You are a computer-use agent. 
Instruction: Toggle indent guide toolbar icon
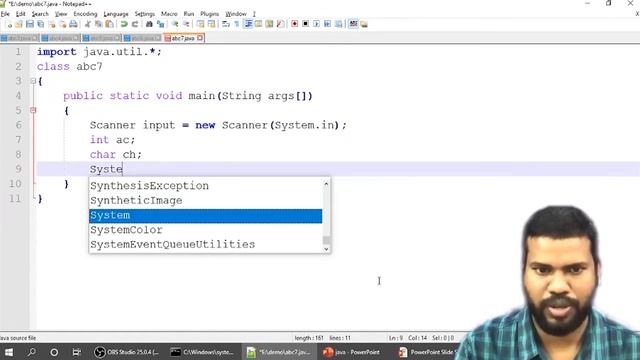pos(248,24)
